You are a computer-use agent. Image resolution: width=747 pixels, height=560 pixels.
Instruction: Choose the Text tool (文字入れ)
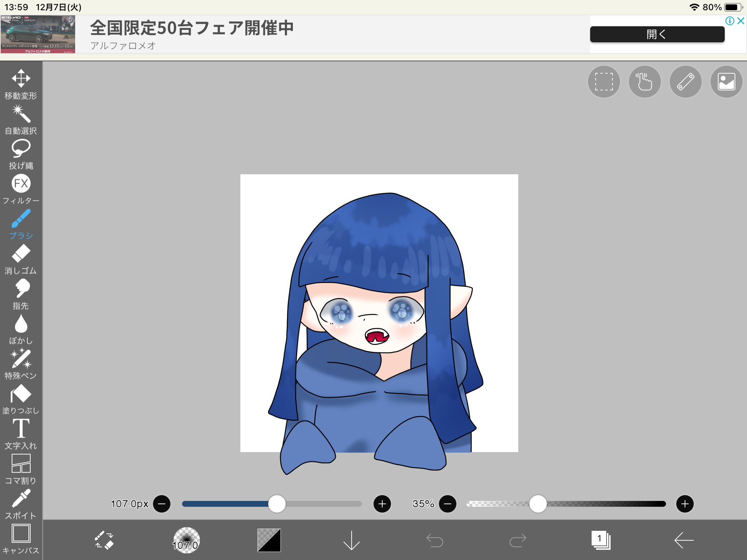click(21, 434)
